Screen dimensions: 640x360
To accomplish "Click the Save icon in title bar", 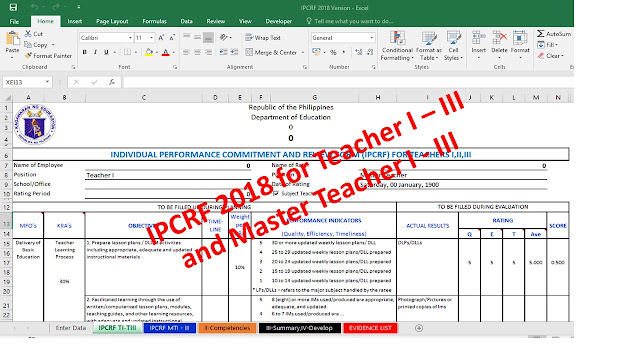I will pyautogui.click(x=13, y=7).
